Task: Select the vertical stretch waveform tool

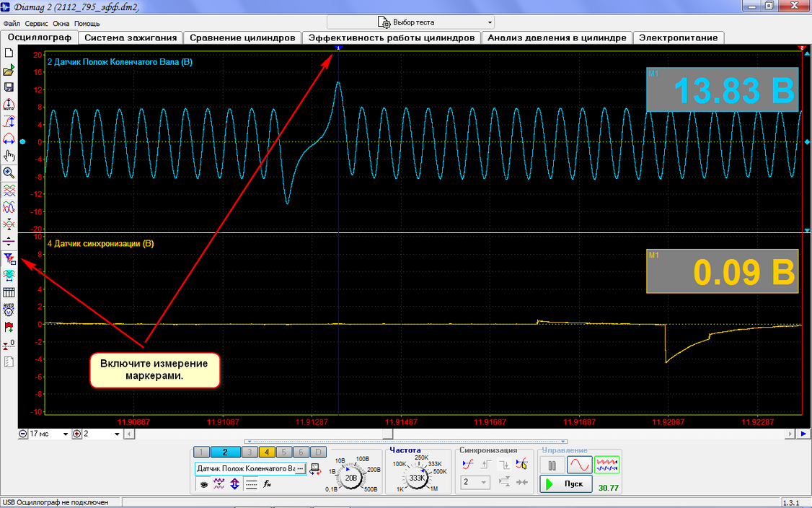Action: tap(9, 121)
